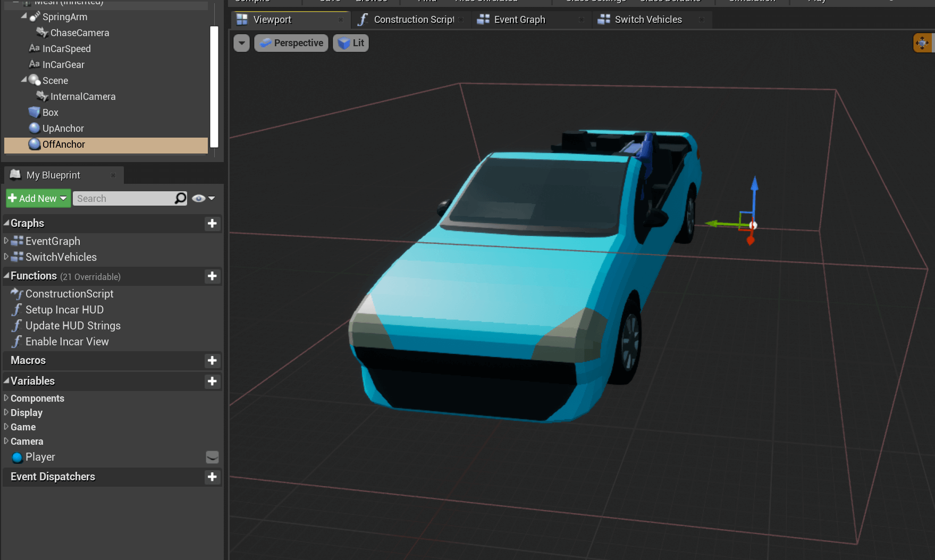
Task: Open the EventGraph graph entry
Action: 53,241
